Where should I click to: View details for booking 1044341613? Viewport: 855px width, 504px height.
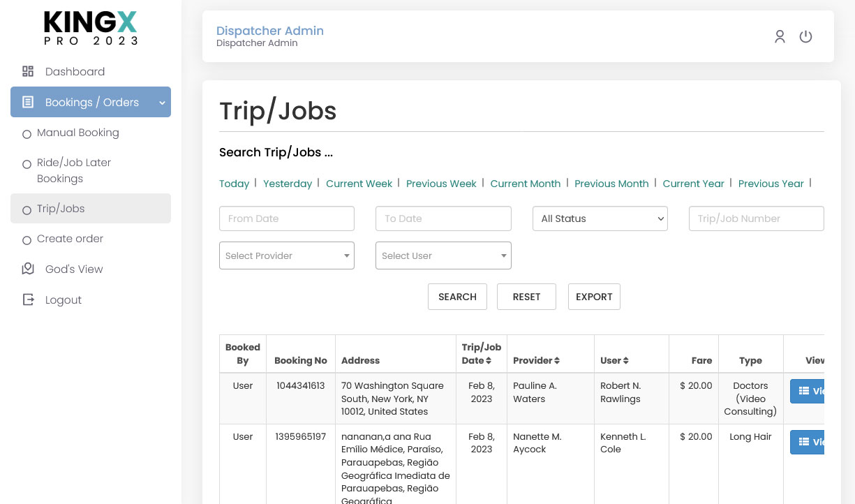point(807,391)
